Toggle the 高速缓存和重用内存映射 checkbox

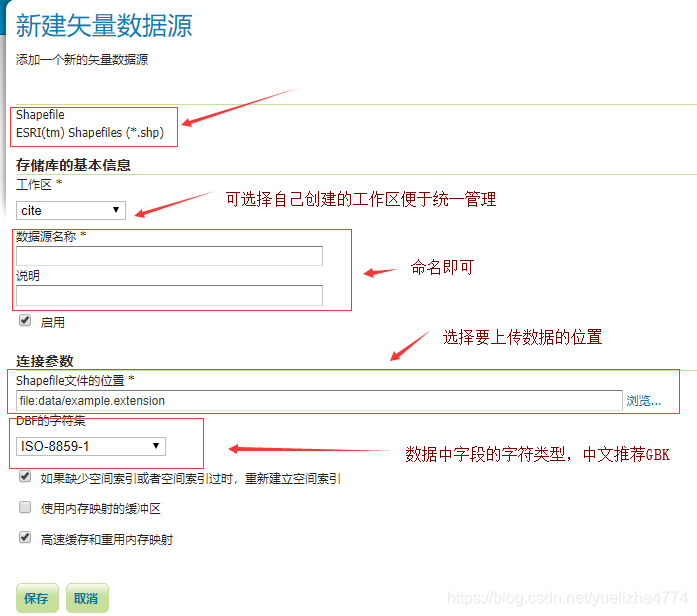pyautogui.click(x=25, y=537)
